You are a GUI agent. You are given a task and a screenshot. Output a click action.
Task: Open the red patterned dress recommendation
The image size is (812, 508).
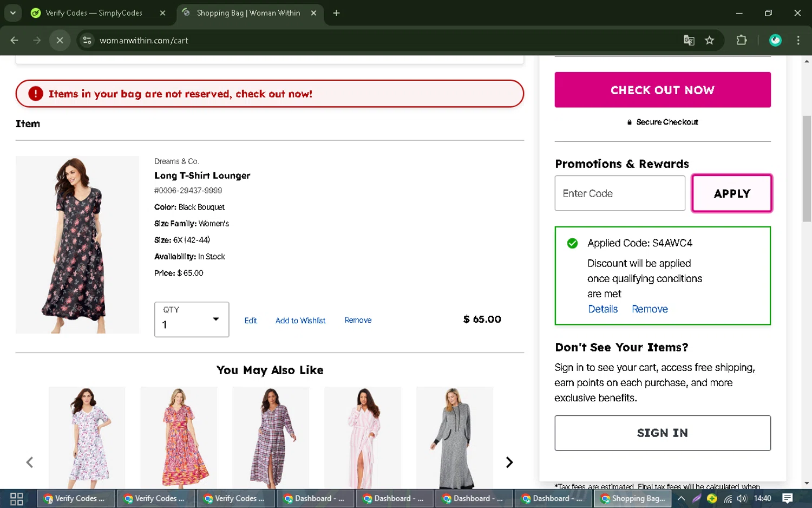tap(179, 438)
